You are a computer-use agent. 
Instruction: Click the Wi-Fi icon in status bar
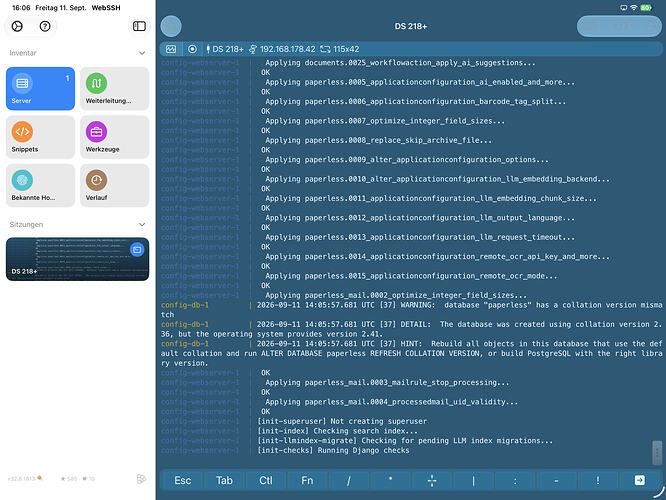[634, 8]
